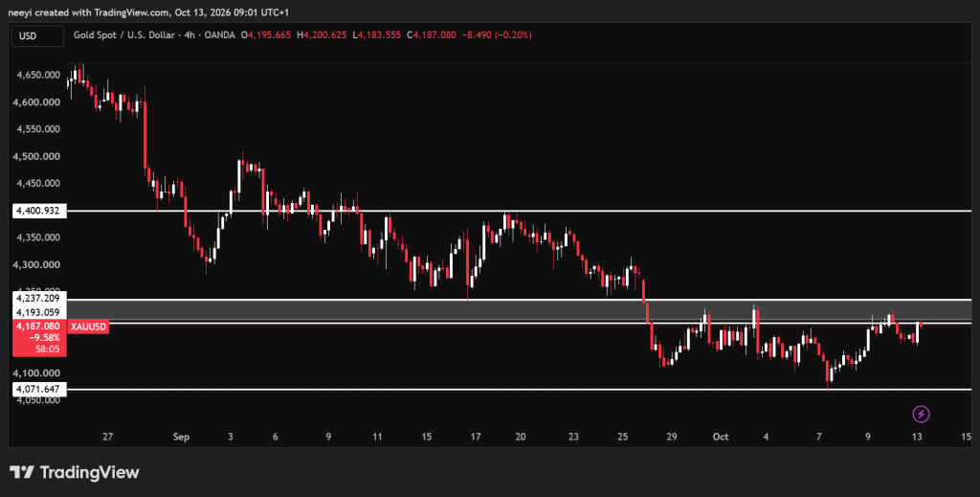
Task: Click the 58:05 bar countdown timer
Action: pyautogui.click(x=48, y=349)
